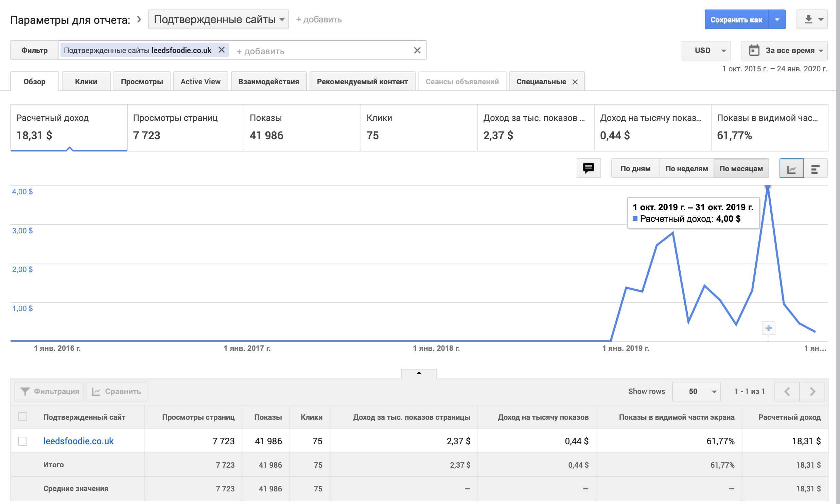Viewport: 840px width, 504px height.
Task: Select По дням time granularity
Action: pyautogui.click(x=635, y=168)
